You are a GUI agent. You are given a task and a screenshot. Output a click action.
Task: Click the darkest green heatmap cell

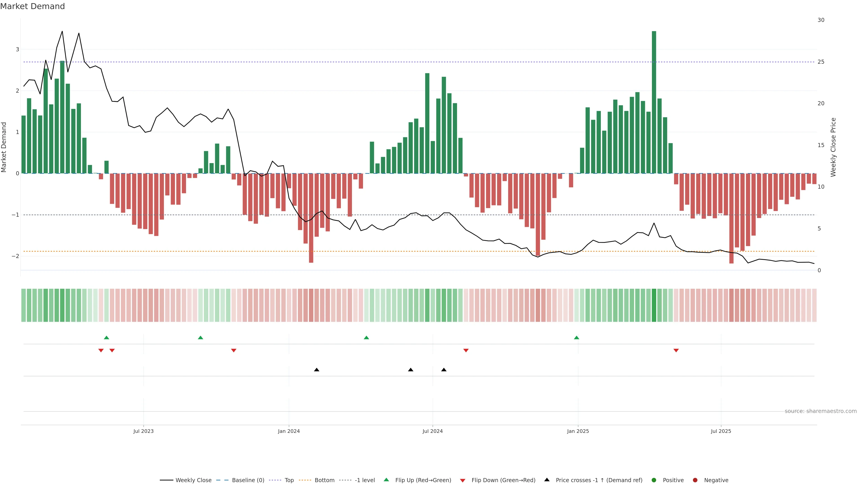coord(654,305)
